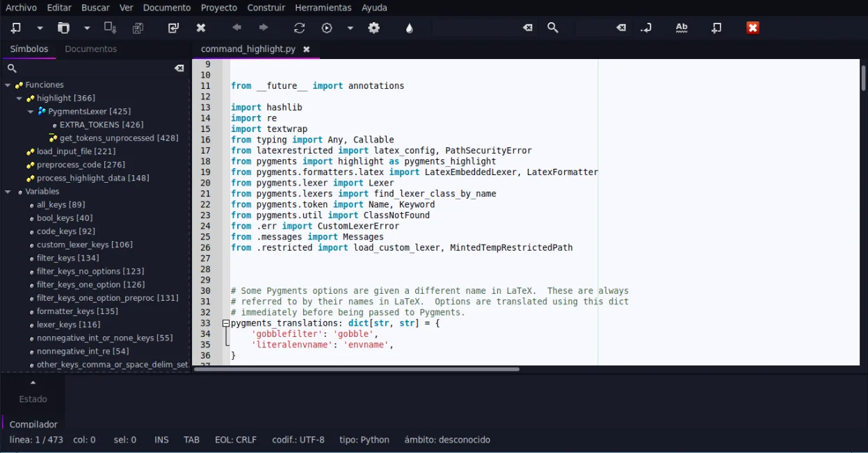Select load_input_file [221] function
The image size is (868, 453).
[x=76, y=151]
